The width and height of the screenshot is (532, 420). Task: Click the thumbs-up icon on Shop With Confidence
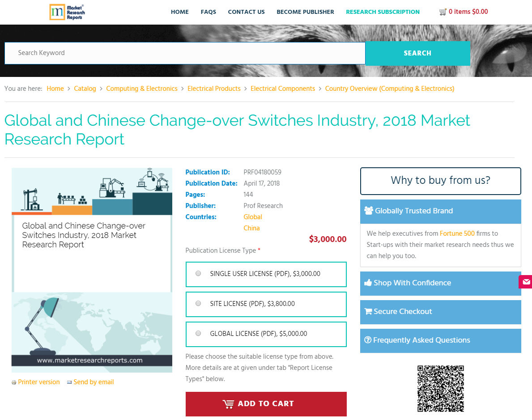point(368,282)
